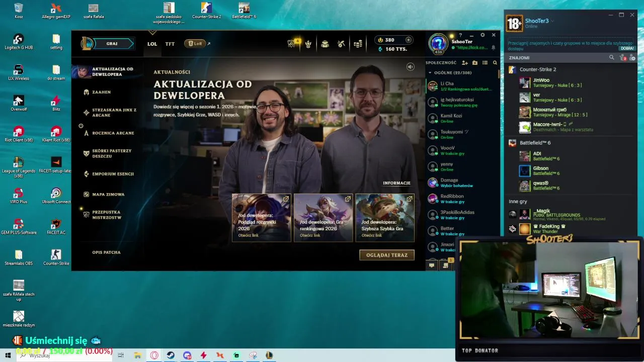Click the DOBRA! button in Steam friends
644x362 pixels.
627,49
